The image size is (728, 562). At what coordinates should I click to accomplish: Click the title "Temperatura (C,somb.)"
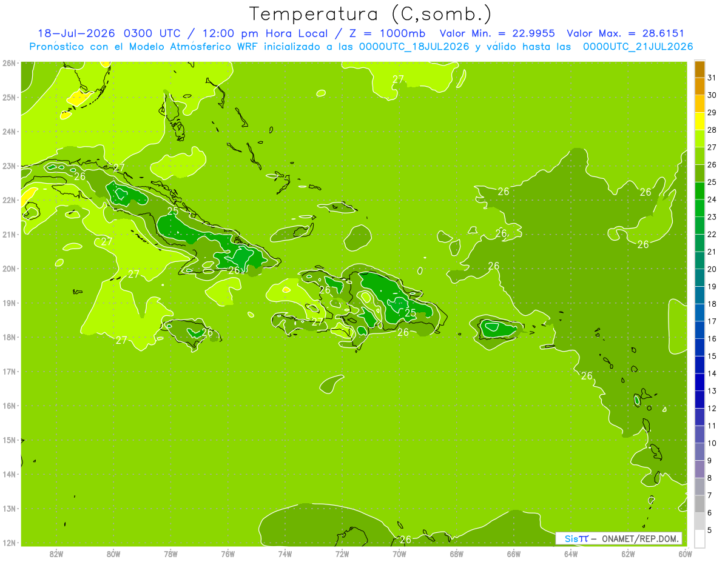point(371,14)
